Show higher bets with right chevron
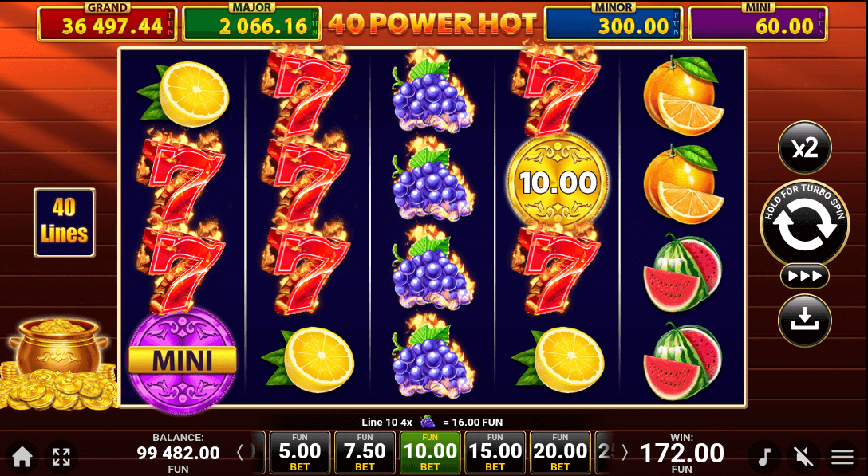Image resolution: width=868 pixels, height=476 pixels. [625, 453]
